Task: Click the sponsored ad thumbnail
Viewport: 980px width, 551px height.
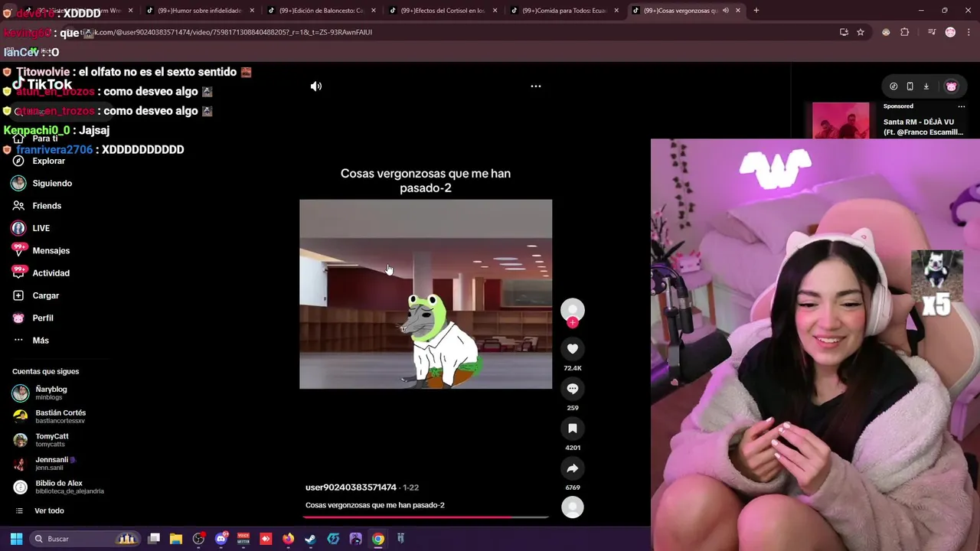Action: click(841, 120)
